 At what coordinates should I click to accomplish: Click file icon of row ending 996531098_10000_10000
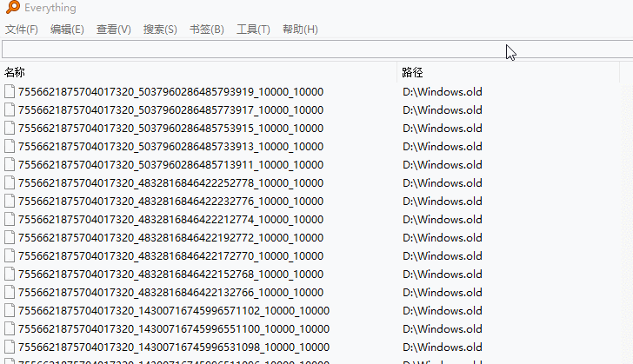click(x=10, y=347)
